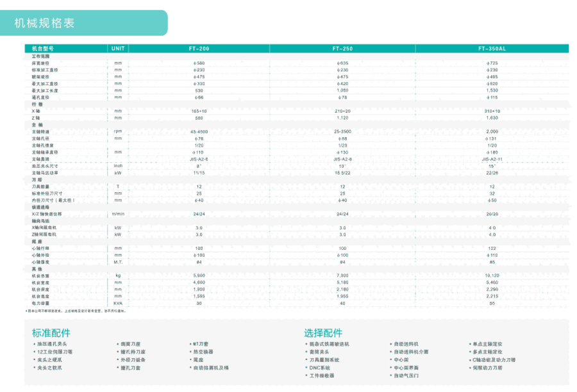Click the 机械规格表 title banner
577x392 pixels.
coord(45,23)
